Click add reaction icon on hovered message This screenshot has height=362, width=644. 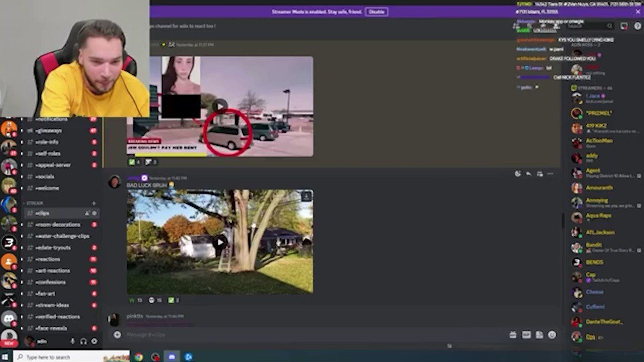517,174
